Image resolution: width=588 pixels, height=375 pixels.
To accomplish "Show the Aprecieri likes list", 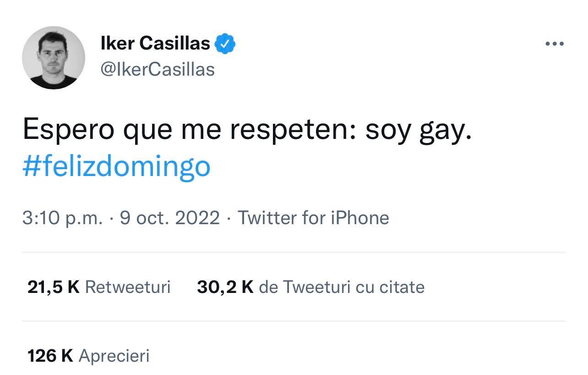I will coord(114,356).
